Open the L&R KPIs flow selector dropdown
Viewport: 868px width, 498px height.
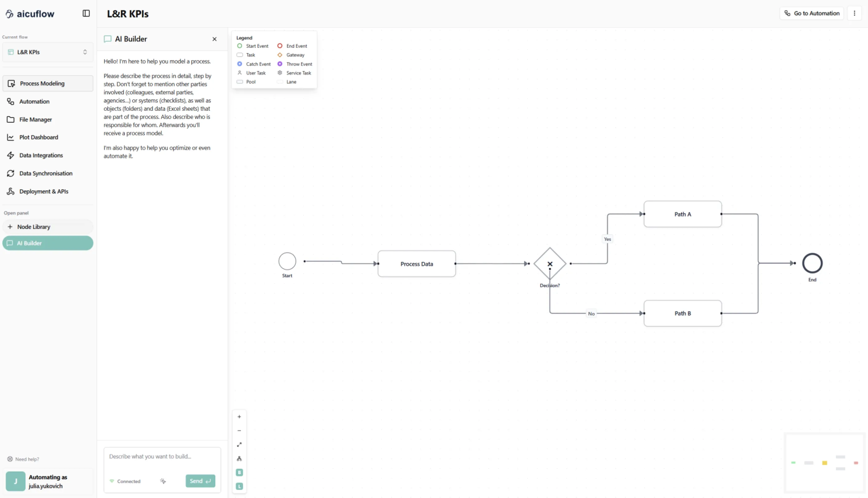pos(48,52)
